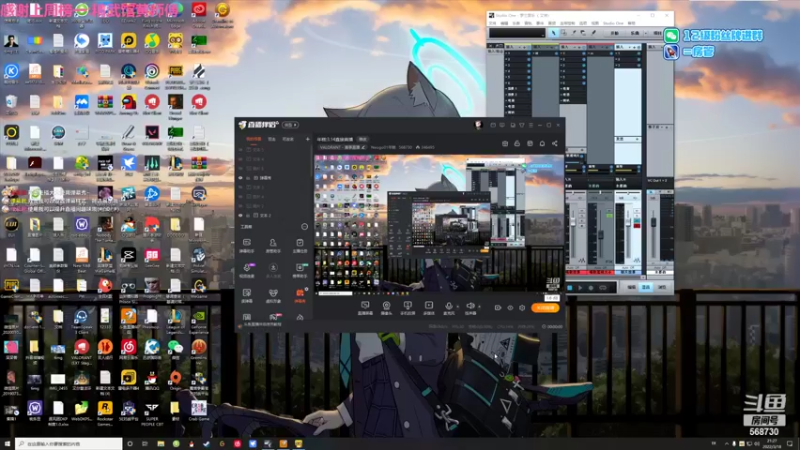Click the share icon above the preview
Screen dimensions: 800x450
pos(555,144)
